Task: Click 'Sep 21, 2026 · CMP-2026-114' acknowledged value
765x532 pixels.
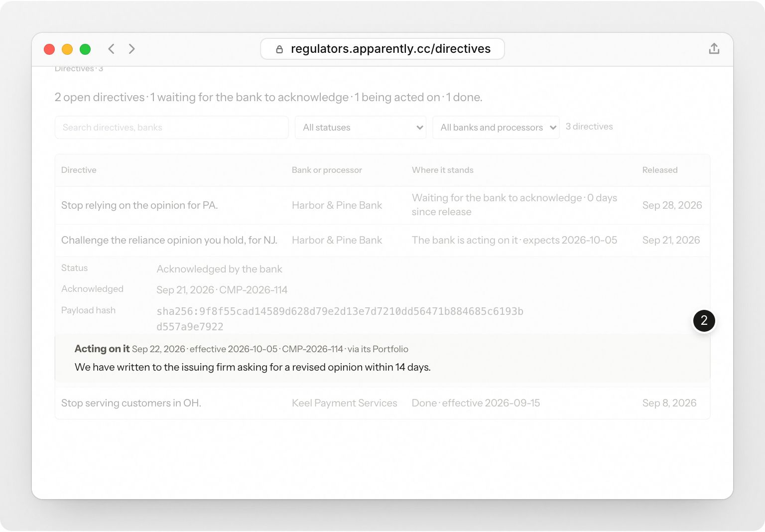Action: click(222, 290)
